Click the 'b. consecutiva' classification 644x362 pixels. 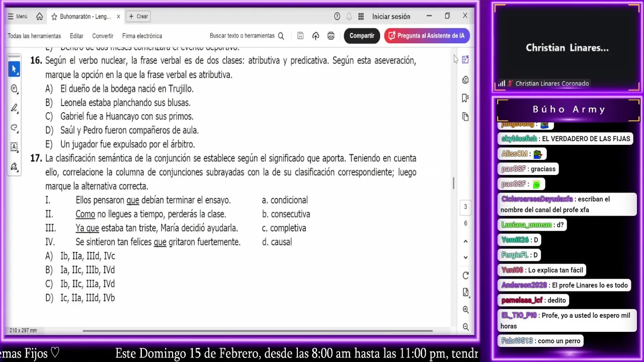point(286,214)
